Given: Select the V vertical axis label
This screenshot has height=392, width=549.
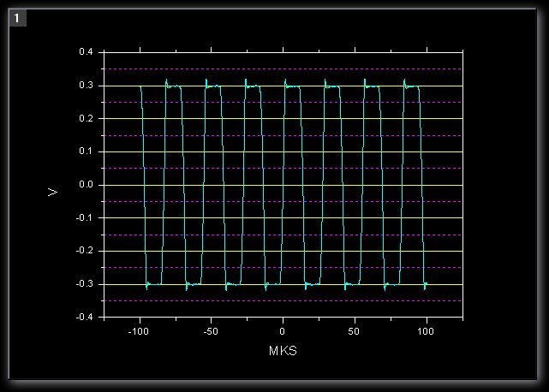Looking at the screenshot, I should point(53,192).
